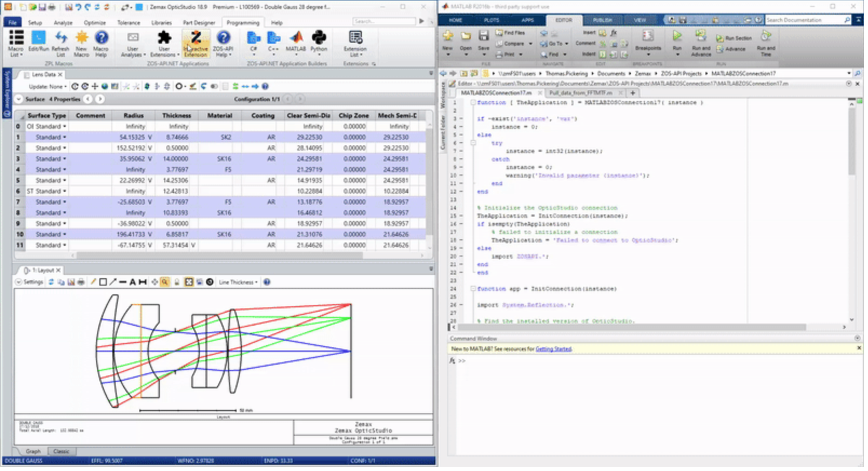
Task: Print the Layout window
Action: 81,282
